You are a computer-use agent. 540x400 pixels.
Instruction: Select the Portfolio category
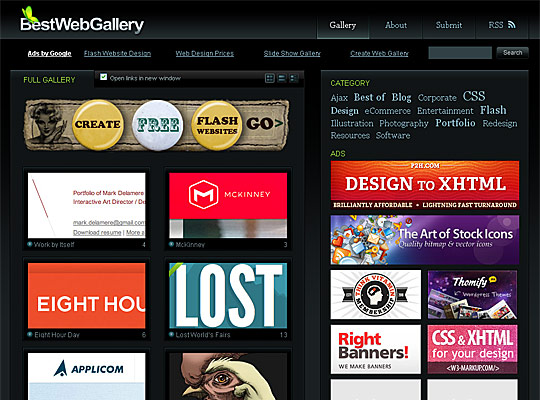tap(455, 123)
